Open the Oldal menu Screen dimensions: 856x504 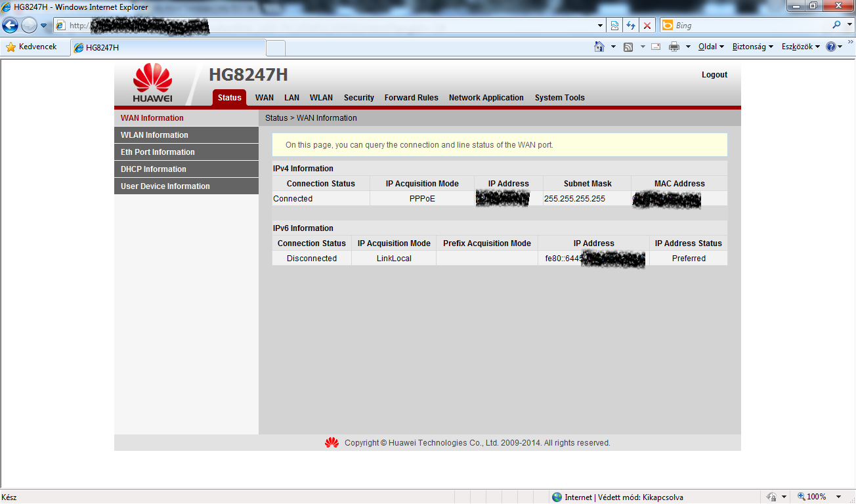tap(711, 47)
